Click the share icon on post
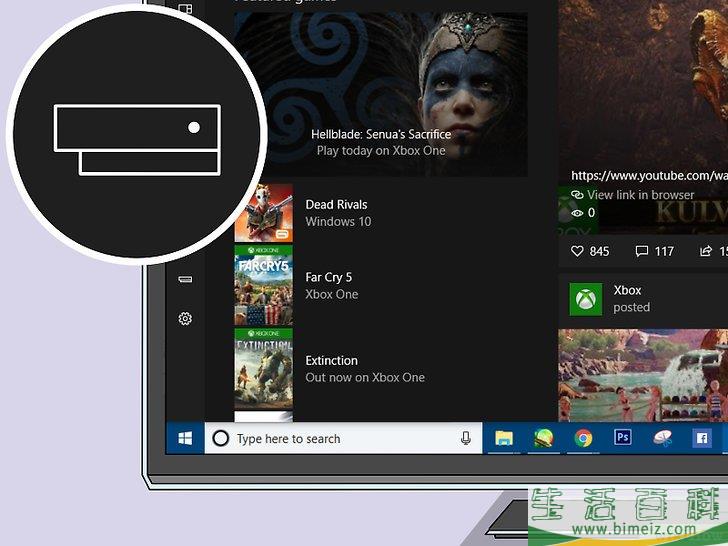 click(x=706, y=251)
